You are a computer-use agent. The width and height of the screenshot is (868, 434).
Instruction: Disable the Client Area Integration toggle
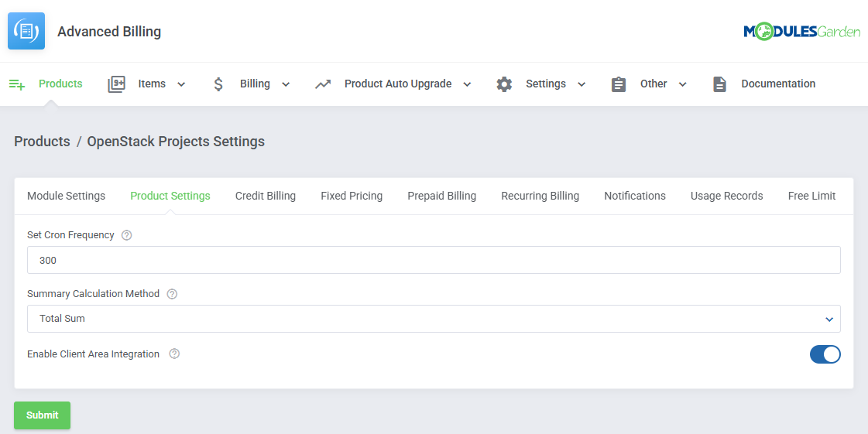tap(825, 354)
